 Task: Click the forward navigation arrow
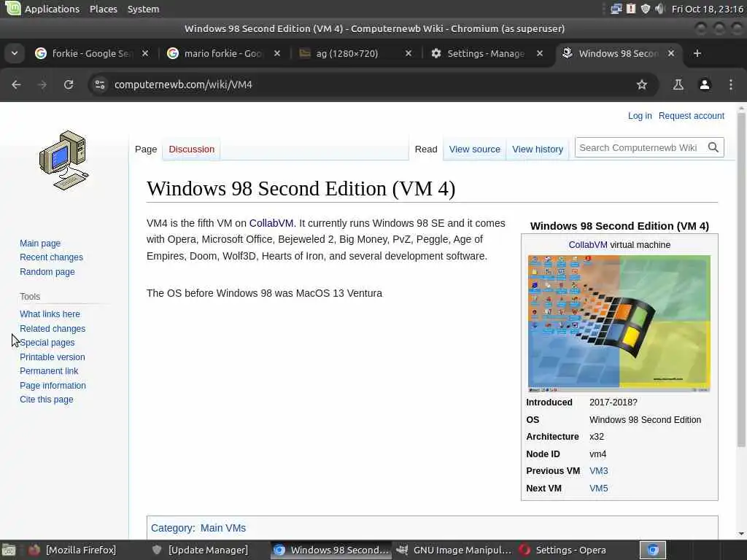(x=42, y=85)
